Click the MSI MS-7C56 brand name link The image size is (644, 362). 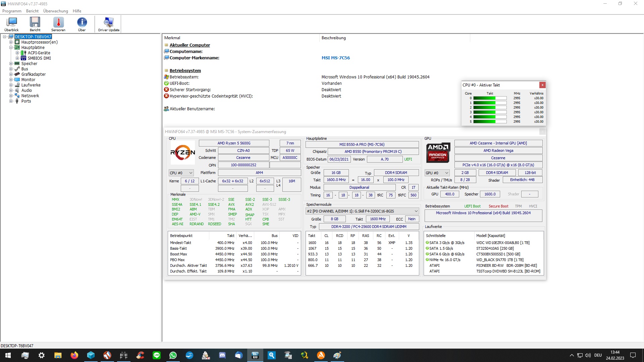[x=335, y=58]
